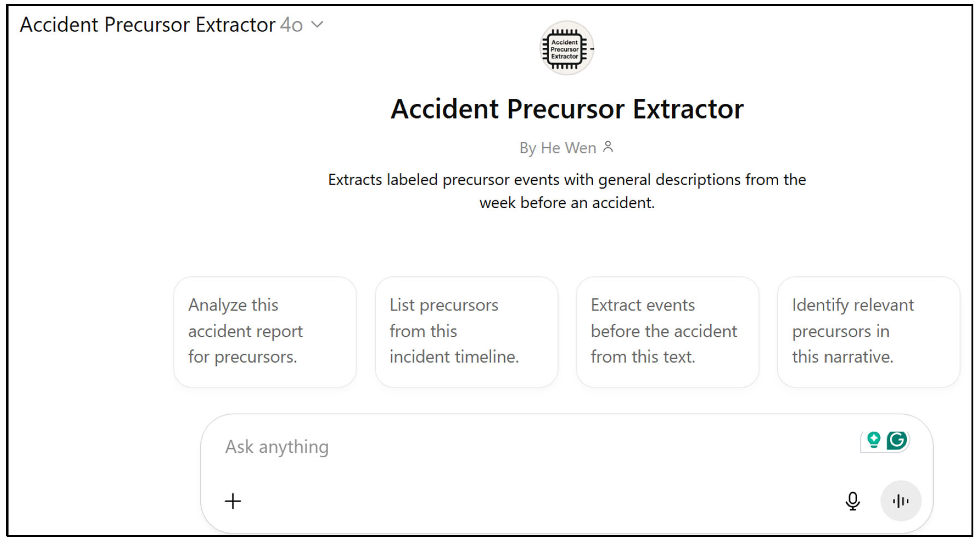
Task: Select "Analyze this accident report for precursors" card
Action: [265, 332]
